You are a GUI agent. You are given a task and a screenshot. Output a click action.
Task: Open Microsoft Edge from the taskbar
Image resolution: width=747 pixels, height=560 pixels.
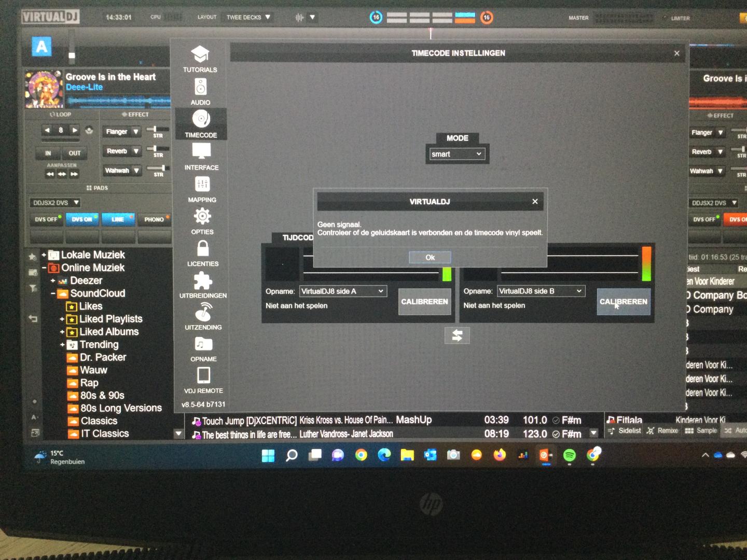point(384,455)
